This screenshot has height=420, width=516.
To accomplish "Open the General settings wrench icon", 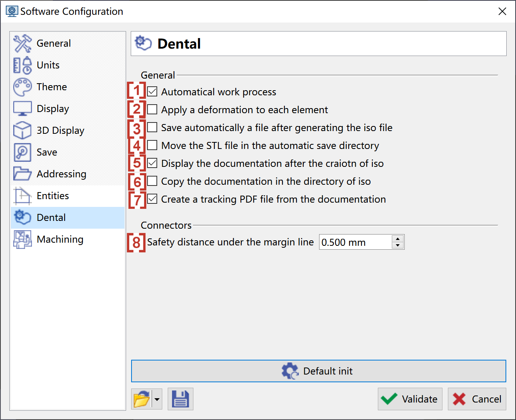I will point(22,43).
